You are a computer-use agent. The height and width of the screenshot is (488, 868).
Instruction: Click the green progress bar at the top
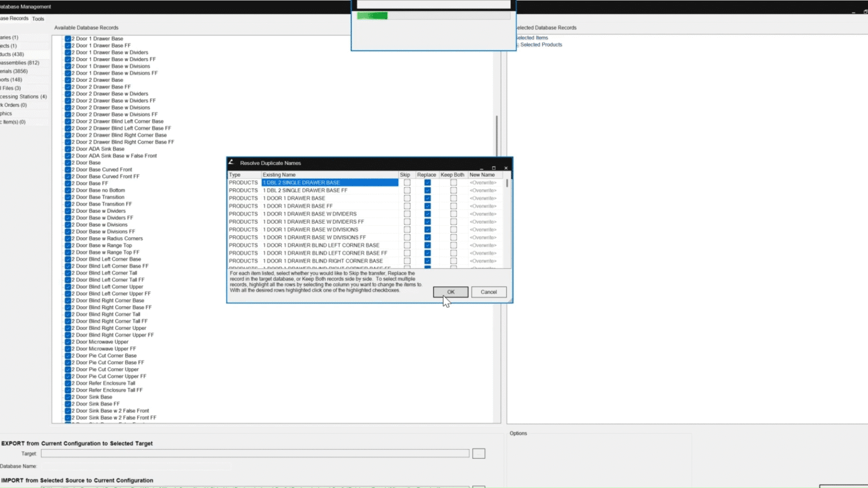(x=373, y=15)
